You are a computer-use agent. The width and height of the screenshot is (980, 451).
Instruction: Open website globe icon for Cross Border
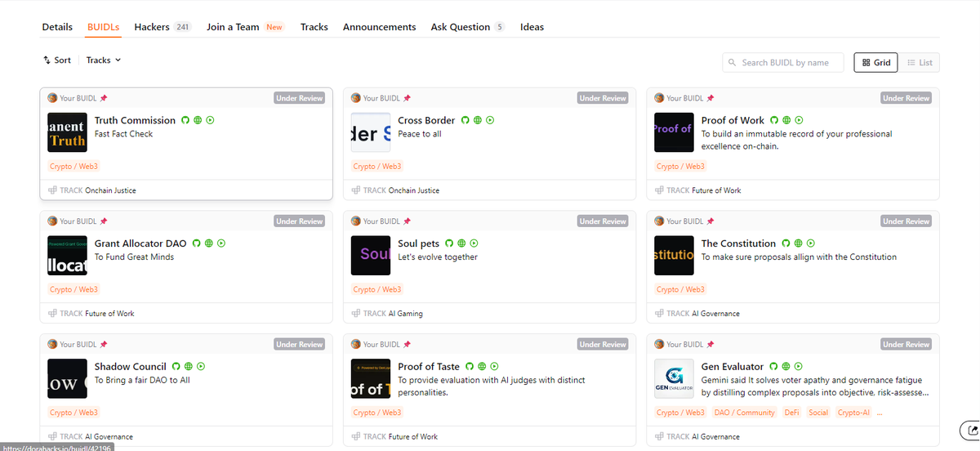[x=478, y=120]
